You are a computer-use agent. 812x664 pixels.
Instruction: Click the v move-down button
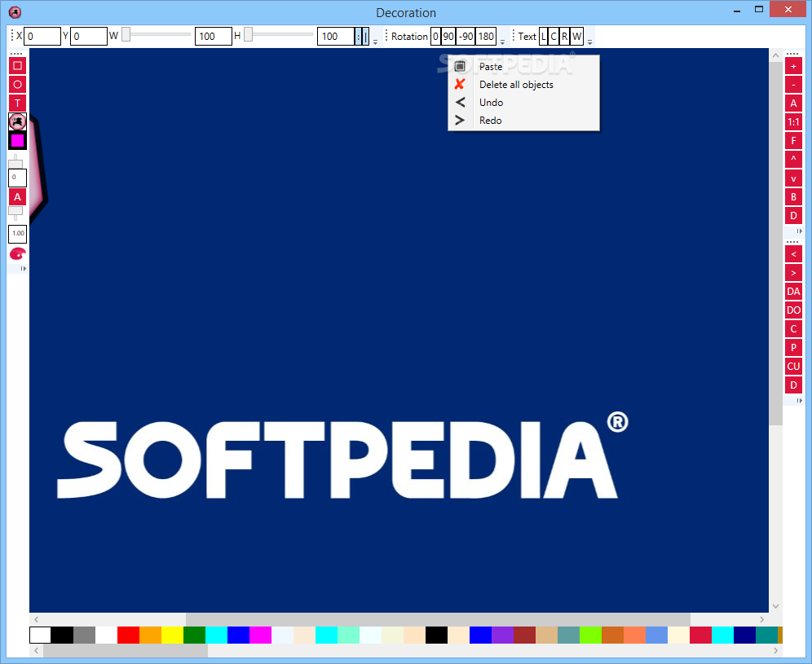point(793,178)
